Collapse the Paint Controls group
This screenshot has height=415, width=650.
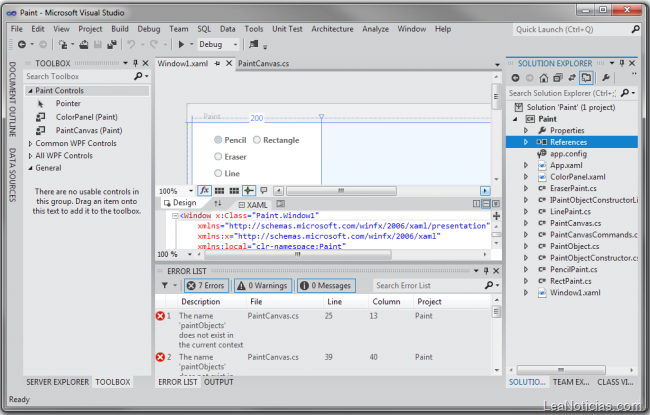click(30, 90)
